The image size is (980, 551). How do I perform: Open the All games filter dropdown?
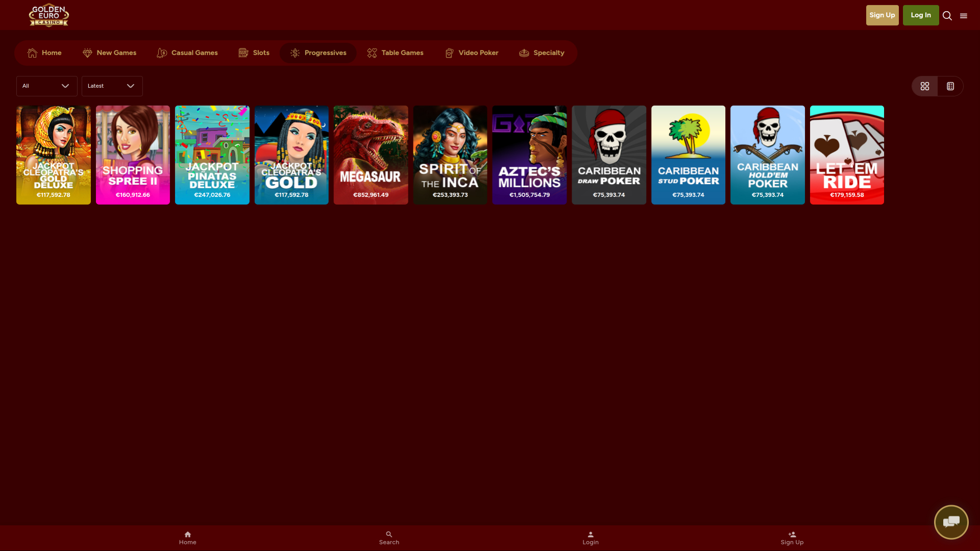(46, 86)
